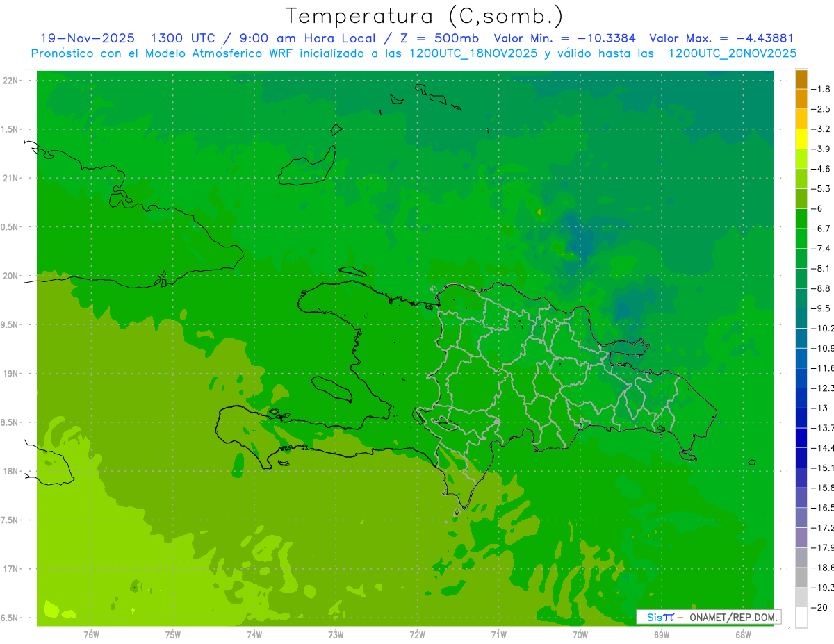Image resolution: width=834 pixels, height=644 pixels.
Task: Click the colorbar label '-12.3'
Action: coord(822,388)
